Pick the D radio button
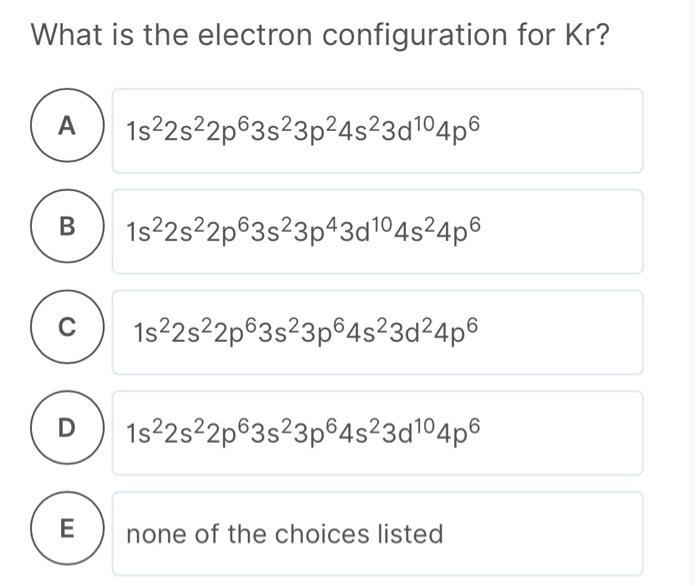 click(67, 428)
